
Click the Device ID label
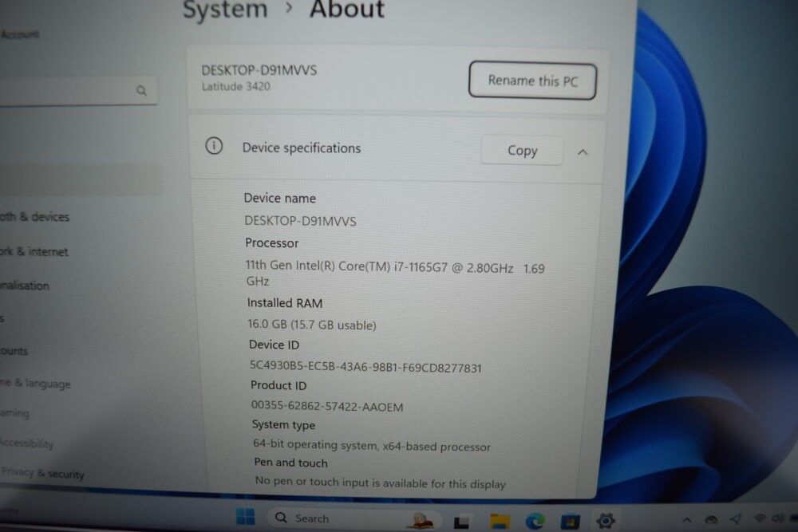pyautogui.click(x=274, y=345)
